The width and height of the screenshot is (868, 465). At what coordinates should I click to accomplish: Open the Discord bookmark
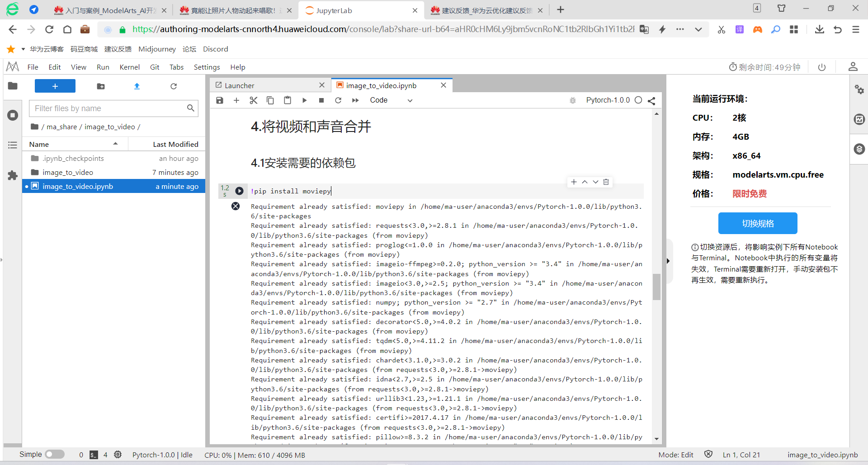click(216, 49)
